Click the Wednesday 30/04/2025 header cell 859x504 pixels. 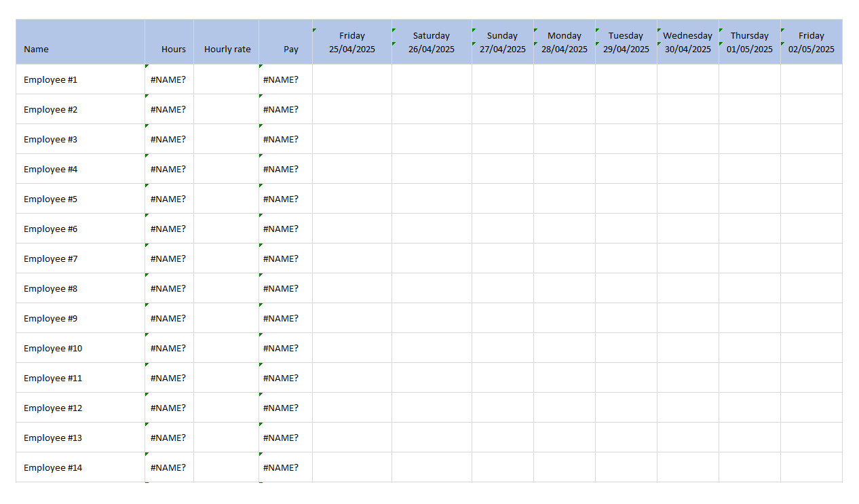click(688, 42)
